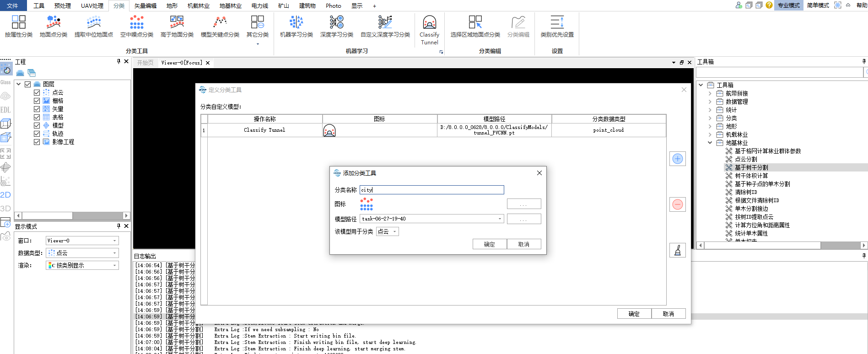Open 点云分割 tool in toolbox tree
868x354 pixels.
pos(746,159)
